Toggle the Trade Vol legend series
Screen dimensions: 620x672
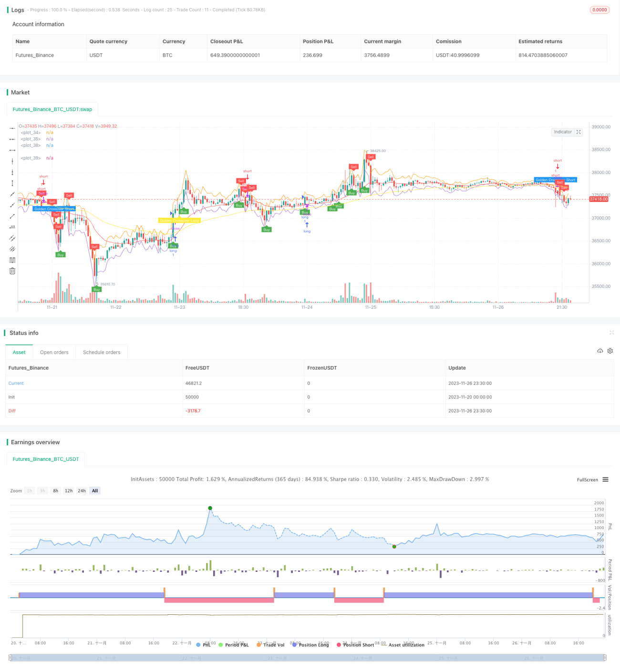click(x=270, y=645)
